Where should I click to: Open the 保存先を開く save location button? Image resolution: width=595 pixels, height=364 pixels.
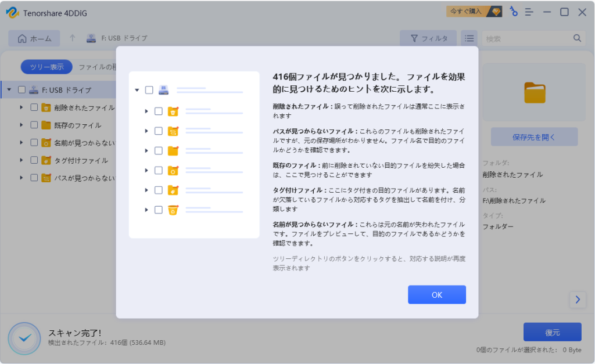(534, 137)
